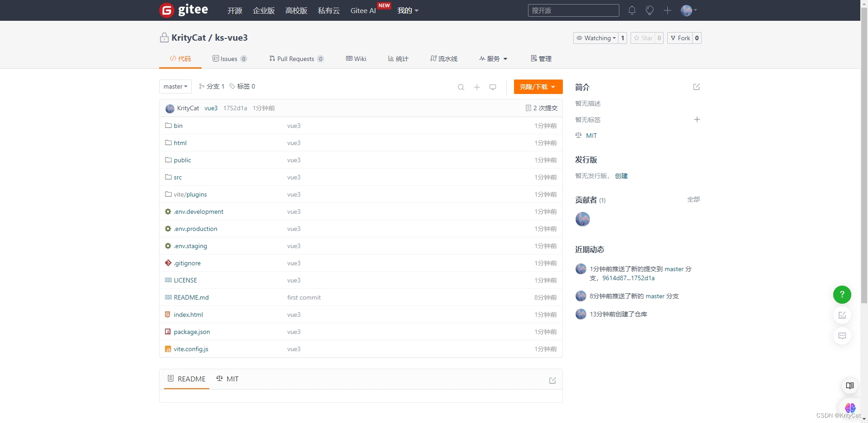This screenshot has width=868, height=423.
Task: Open commit hash 1752d1a
Action: pos(235,108)
